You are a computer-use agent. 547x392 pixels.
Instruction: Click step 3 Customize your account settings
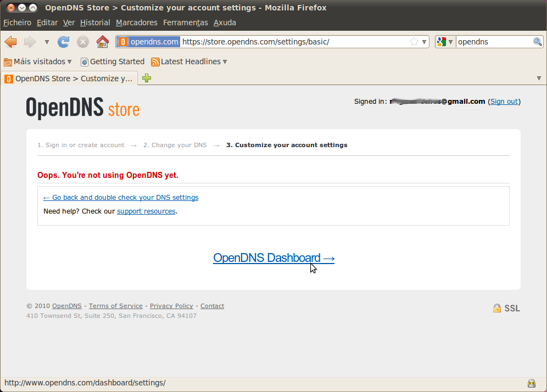[287, 145]
